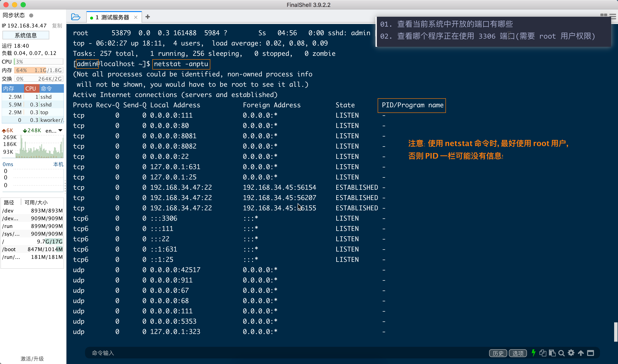618x364 pixels.
Task: Click the paste icon in command bar
Action: [552, 353]
